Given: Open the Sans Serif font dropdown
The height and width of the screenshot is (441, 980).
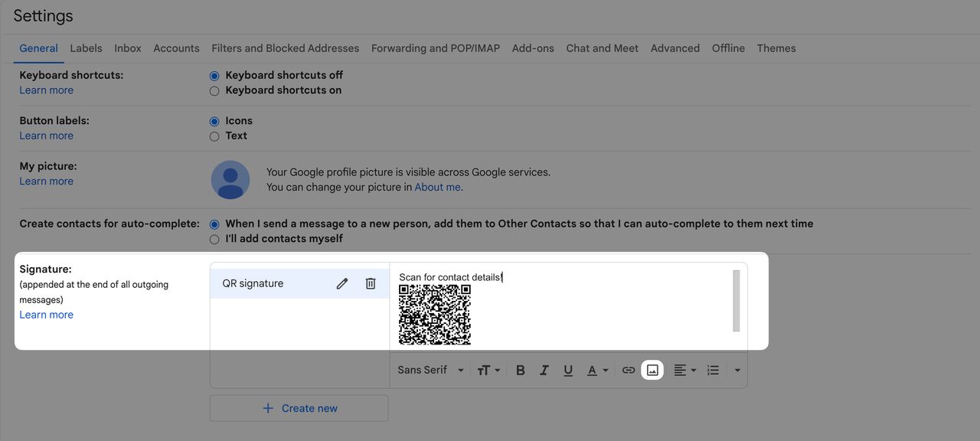Looking at the screenshot, I should pyautogui.click(x=431, y=370).
